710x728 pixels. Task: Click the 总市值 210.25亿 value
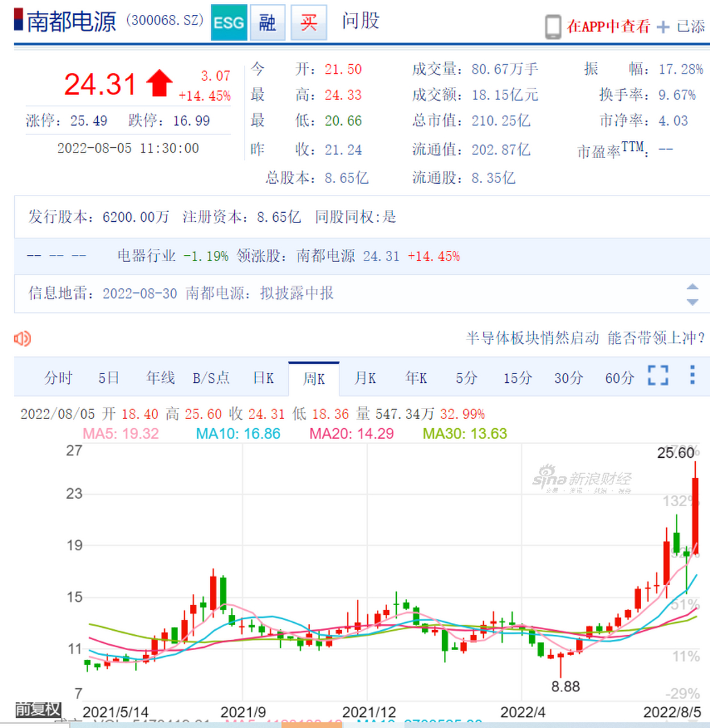click(x=501, y=121)
